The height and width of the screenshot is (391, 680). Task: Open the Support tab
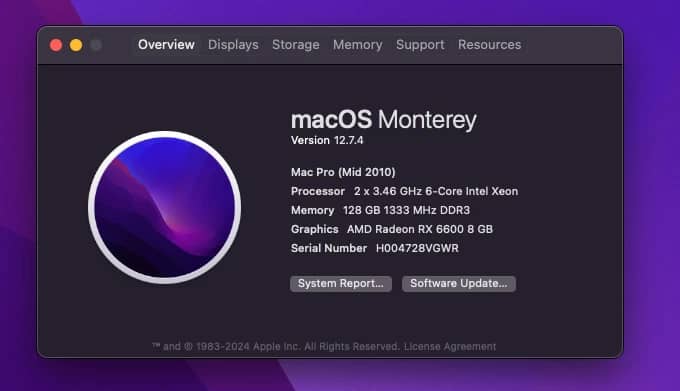420,45
